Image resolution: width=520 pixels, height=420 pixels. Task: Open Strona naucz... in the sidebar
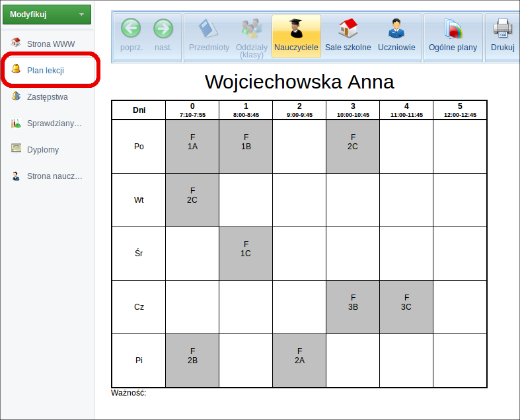click(54, 176)
